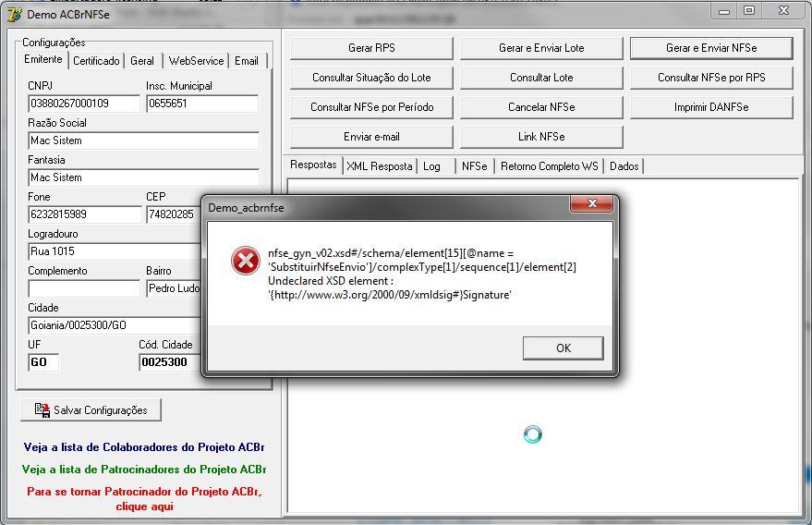The width and height of the screenshot is (812, 525).
Task: Click the Cidade field Goiania/0025300/GO
Action: [114, 325]
